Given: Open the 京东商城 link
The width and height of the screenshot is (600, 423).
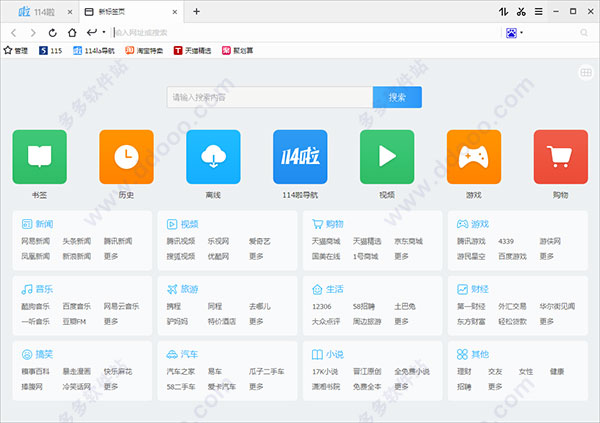Looking at the screenshot, I should tap(408, 241).
